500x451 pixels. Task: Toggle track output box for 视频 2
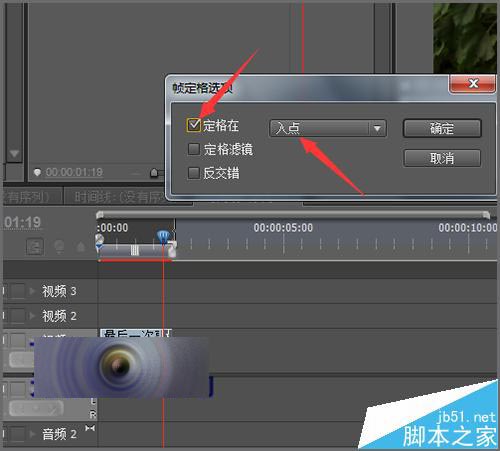point(18,316)
